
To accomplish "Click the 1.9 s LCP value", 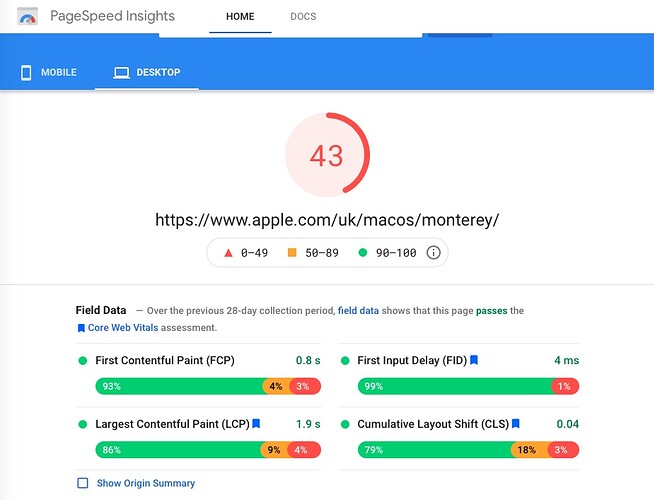I will point(308,424).
